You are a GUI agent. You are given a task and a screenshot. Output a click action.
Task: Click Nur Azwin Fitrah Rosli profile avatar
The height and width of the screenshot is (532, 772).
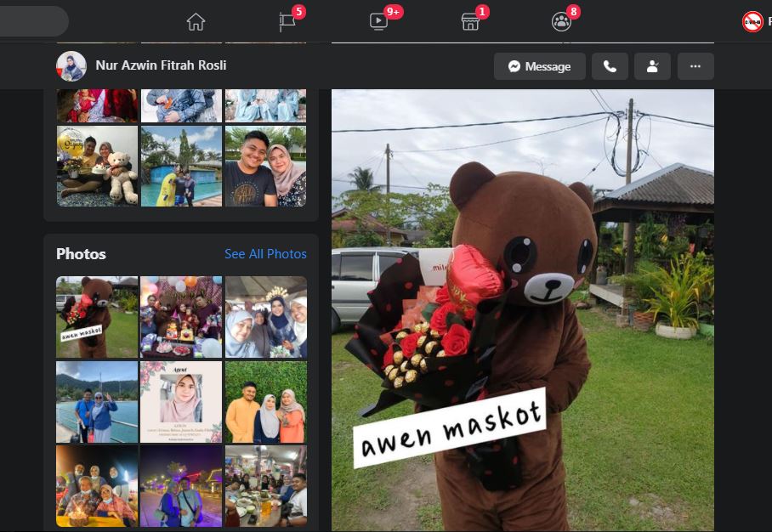tap(71, 66)
